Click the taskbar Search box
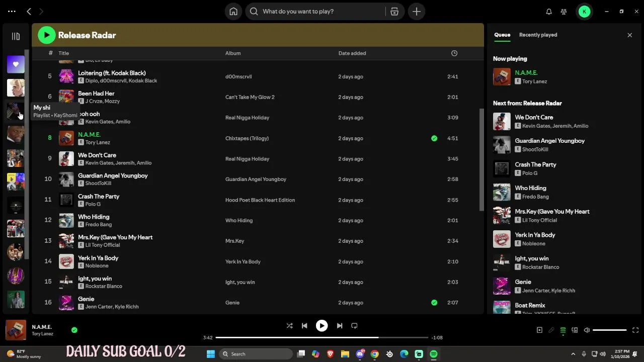 257,354
